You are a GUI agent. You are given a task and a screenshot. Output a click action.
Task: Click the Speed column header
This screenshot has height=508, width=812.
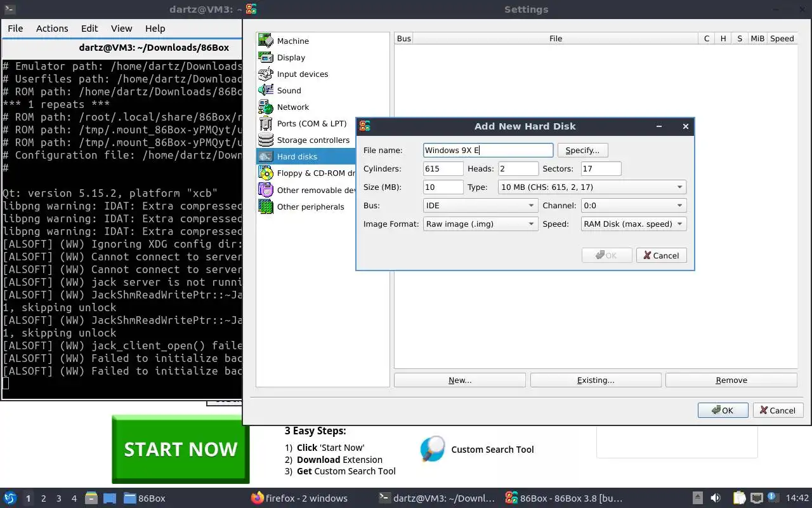[782, 39]
